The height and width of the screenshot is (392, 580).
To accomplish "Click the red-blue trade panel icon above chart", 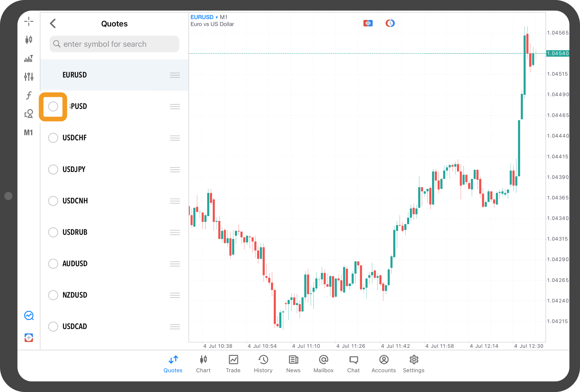I will coord(368,23).
